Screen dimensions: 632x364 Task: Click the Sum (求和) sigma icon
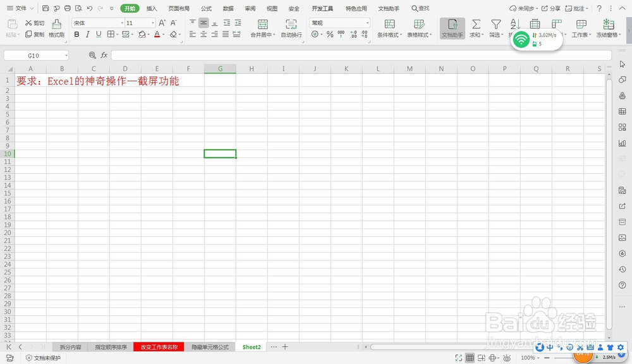pos(476,24)
